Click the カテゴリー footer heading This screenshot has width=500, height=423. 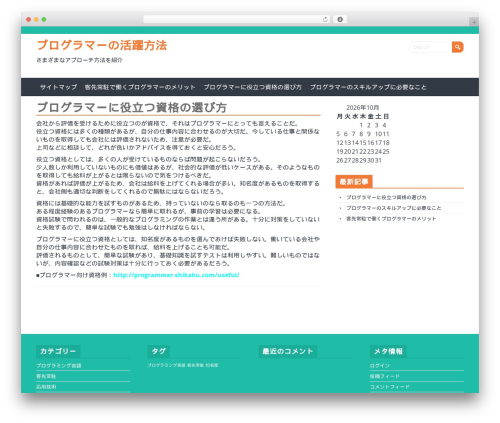coord(58,351)
